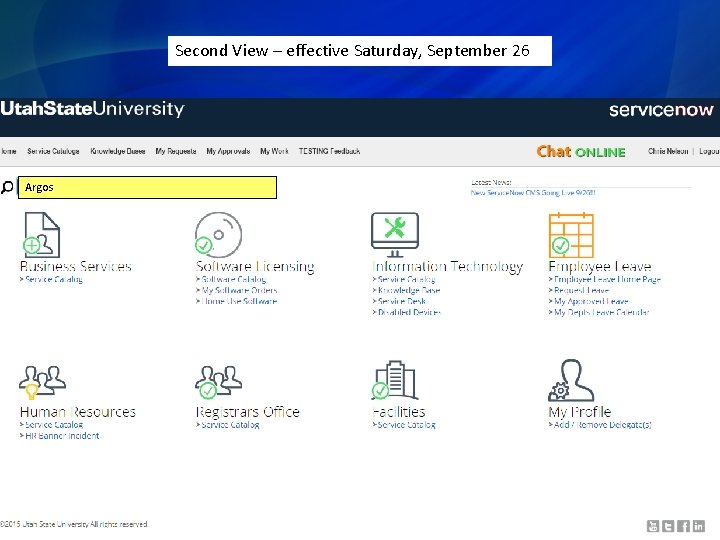The image size is (720, 540).
Task: Open the HR Banner Incident link
Action: point(62,436)
